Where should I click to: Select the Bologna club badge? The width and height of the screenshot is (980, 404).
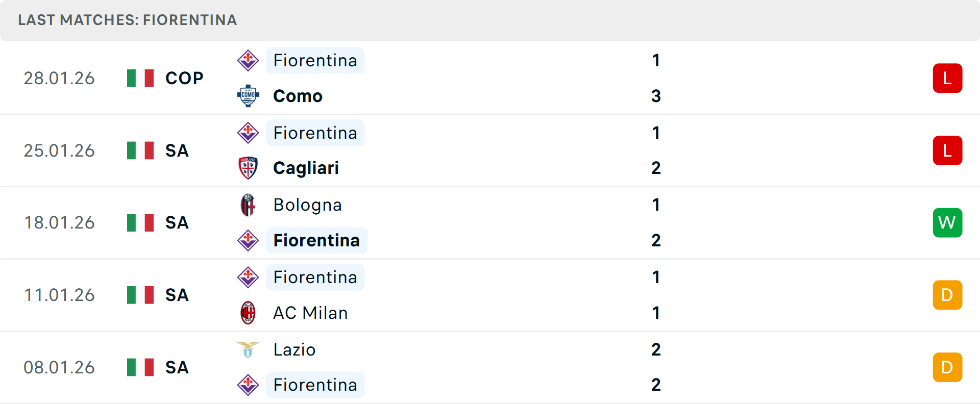248,205
